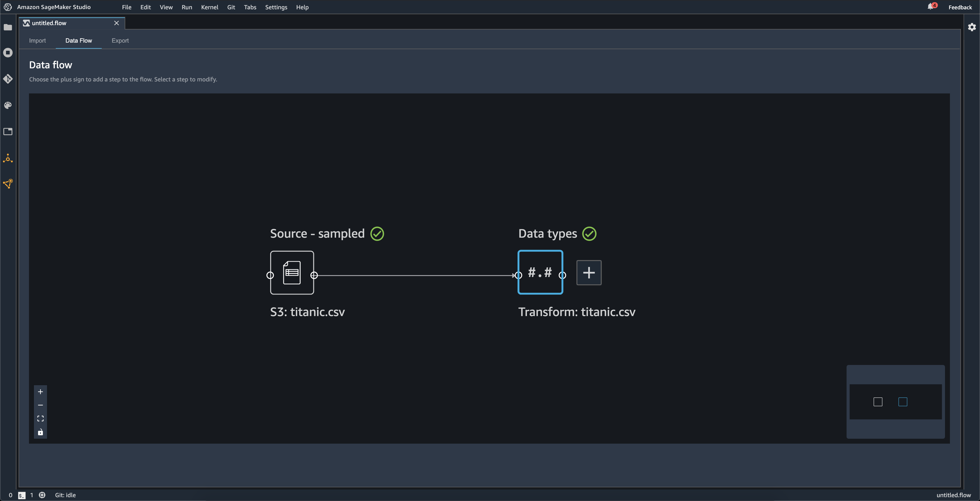This screenshot has height=501, width=980.
Task: Click the pipeline/nodes icon in sidebar
Action: (x=8, y=184)
